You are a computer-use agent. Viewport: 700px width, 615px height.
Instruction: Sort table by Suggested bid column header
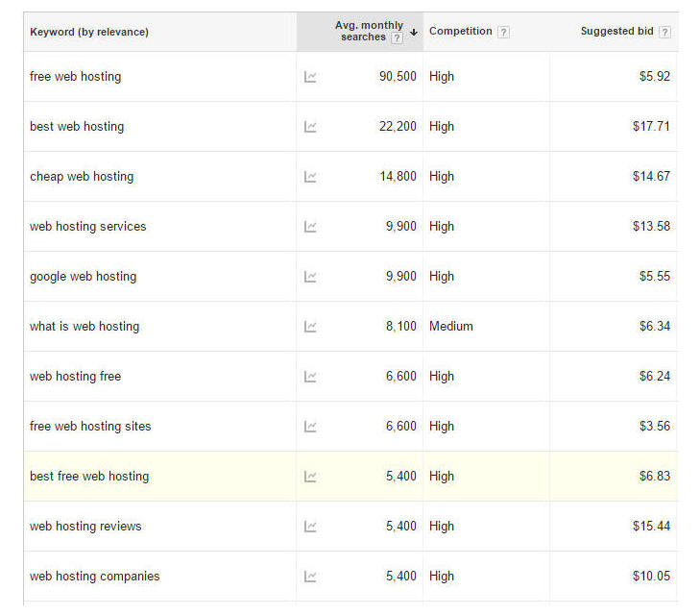tap(616, 32)
